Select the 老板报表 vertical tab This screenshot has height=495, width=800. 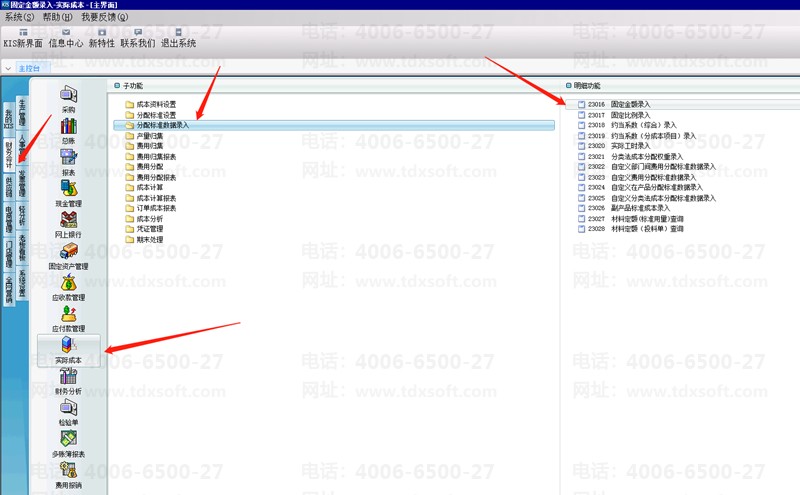22,248
